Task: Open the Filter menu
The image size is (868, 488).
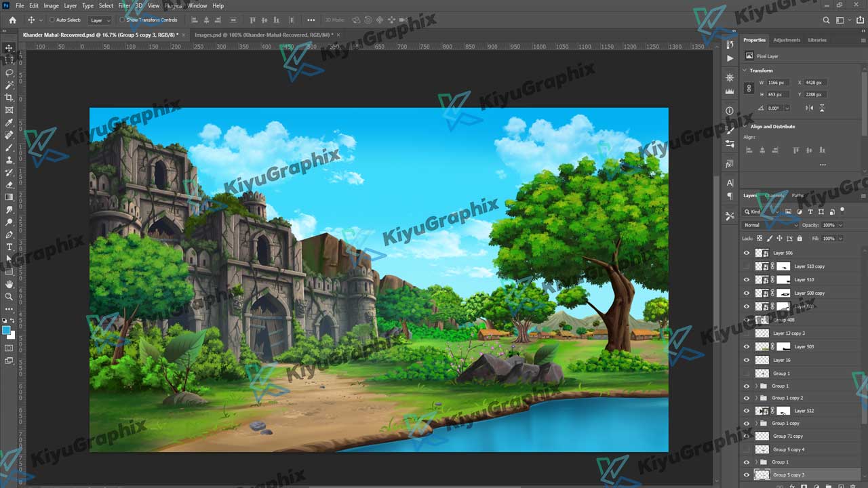Action: (x=124, y=5)
